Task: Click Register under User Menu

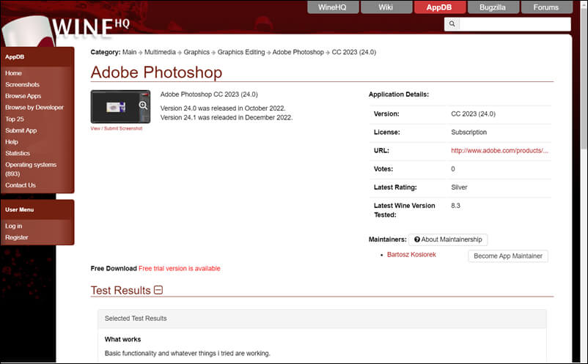Action: [17, 237]
